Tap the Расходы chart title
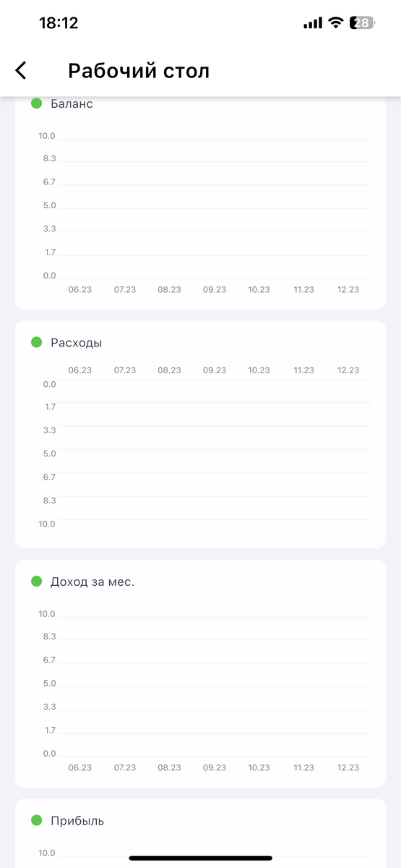401x868 pixels. [76, 342]
